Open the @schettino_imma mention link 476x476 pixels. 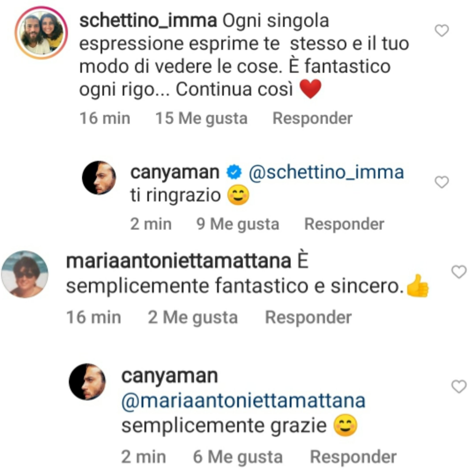pyautogui.click(x=326, y=172)
